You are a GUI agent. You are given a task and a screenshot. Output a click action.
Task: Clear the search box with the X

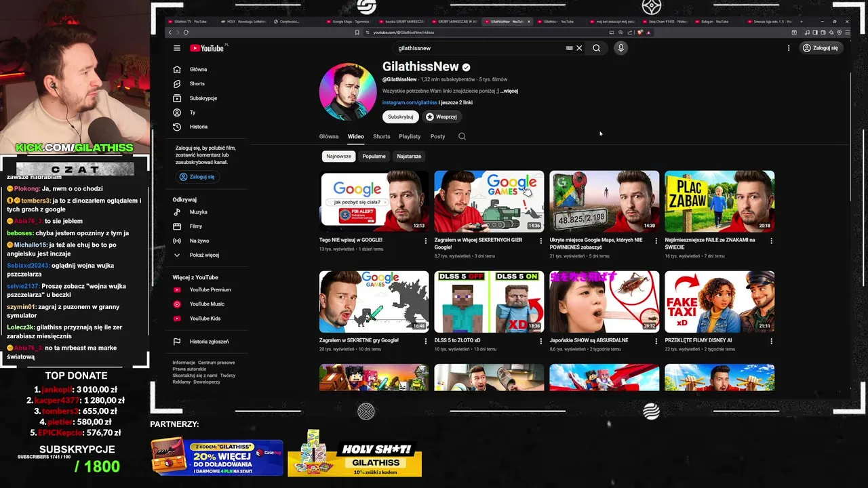click(x=579, y=48)
